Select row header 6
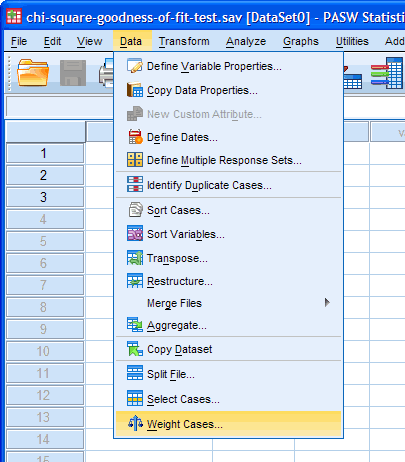The width and height of the screenshot is (405, 462). coord(45,263)
